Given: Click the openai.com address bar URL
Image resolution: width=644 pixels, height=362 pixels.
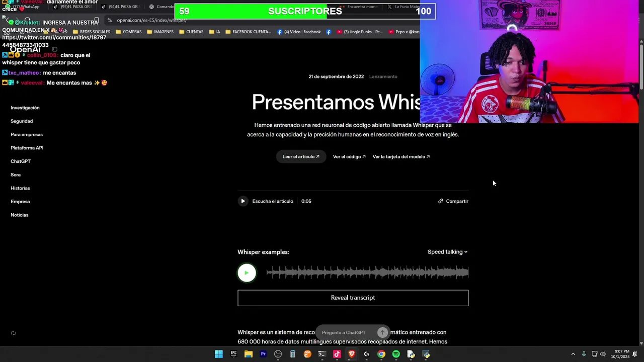Looking at the screenshot, I should [x=152, y=20].
